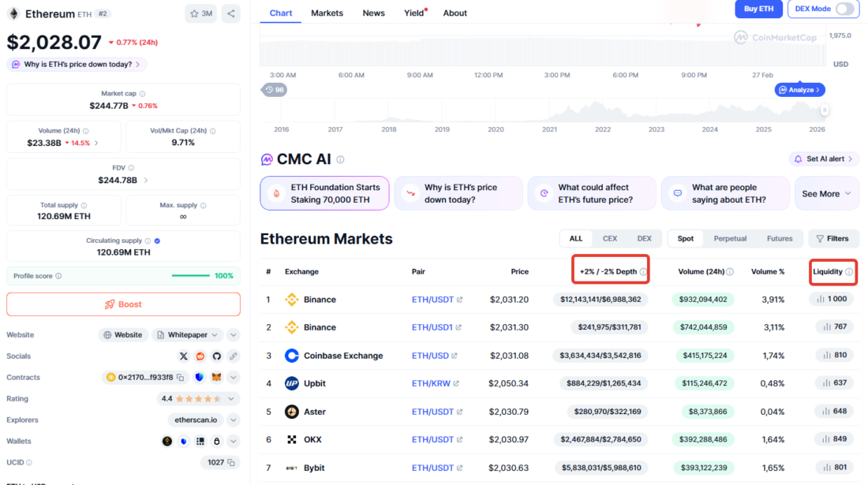The width and height of the screenshot is (868, 485).
Task: Toggle DEX Mode switch
Action: [x=845, y=9]
